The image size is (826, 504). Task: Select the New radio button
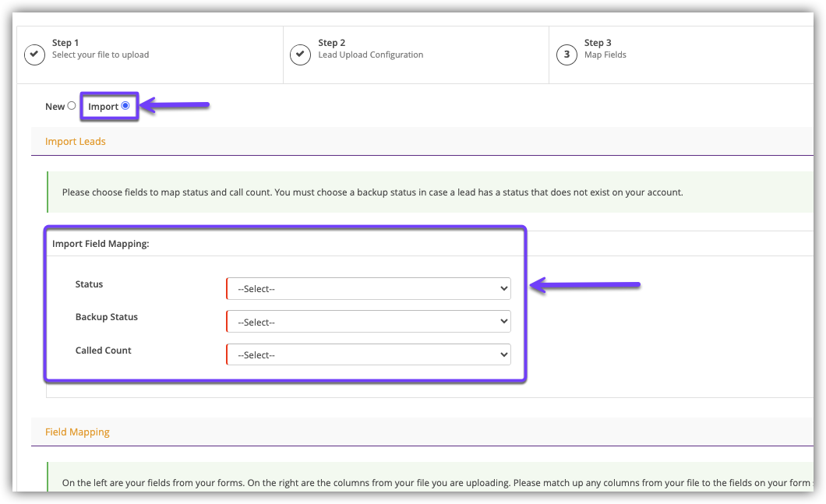click(x=72, y=106)
